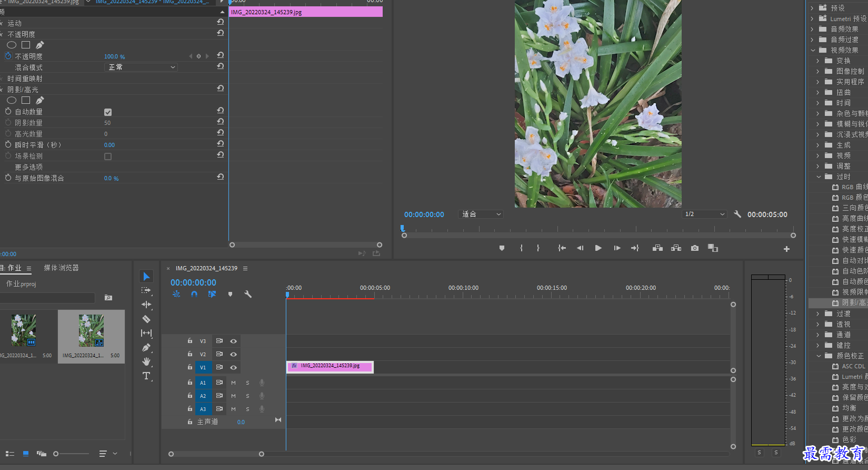Solo audio track A2
Screen dimensions: 868x470
(247, 396)
